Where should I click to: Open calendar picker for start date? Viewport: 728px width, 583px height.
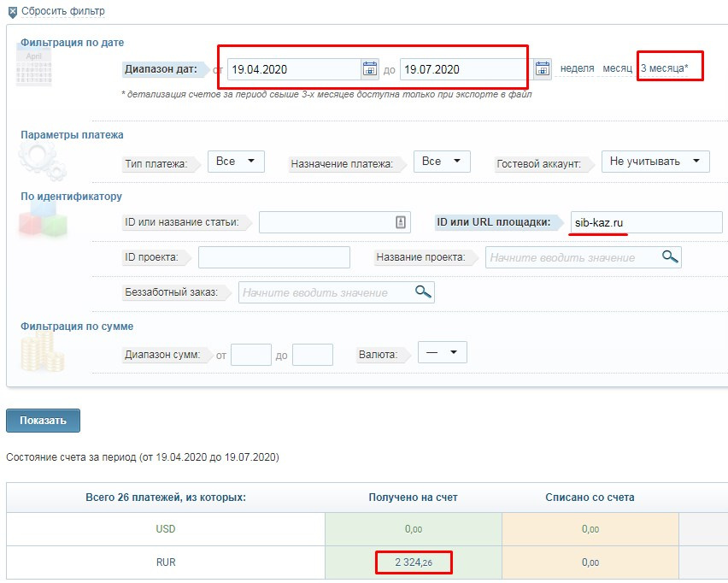pos(370,68)
